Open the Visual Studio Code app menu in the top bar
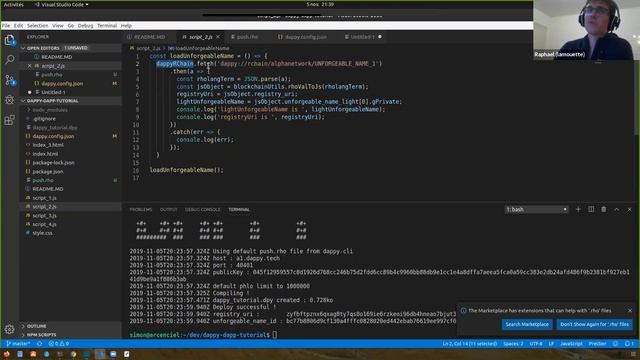The height and width of the screenshot is (360, 640). 62,4
